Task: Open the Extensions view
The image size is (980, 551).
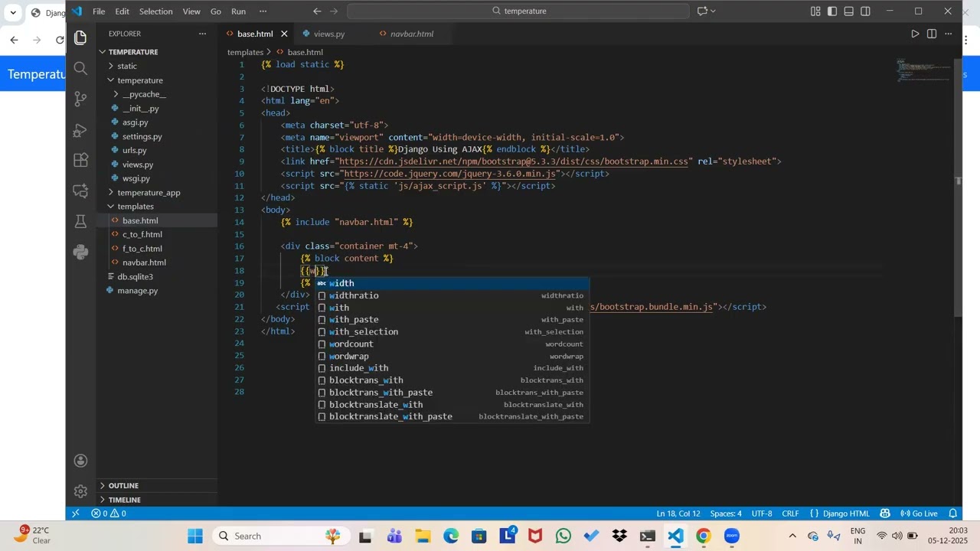Action: click(80, 161)
